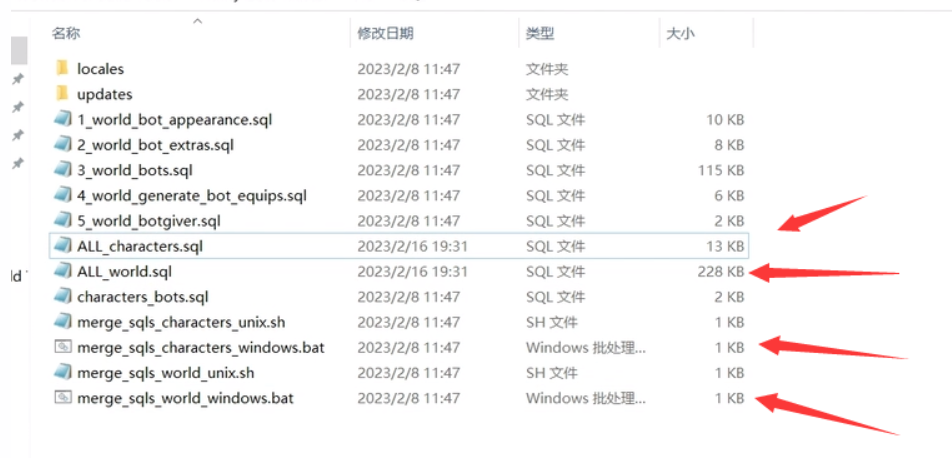The width and height of the screenshot is (952, 458).
Task: Toggle sort direction arrow above 名称 column
Action: 197,20
